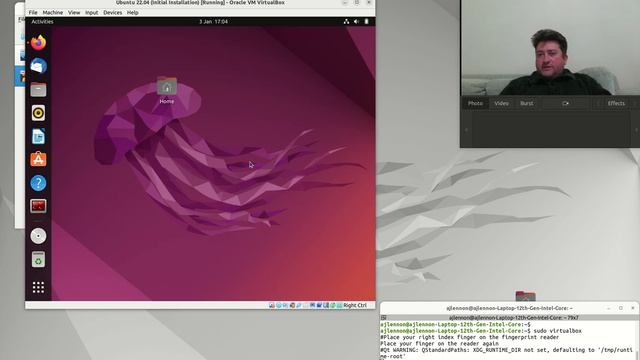
Task: Click the terminal scrollbar
Action: (x=637, y=341)
